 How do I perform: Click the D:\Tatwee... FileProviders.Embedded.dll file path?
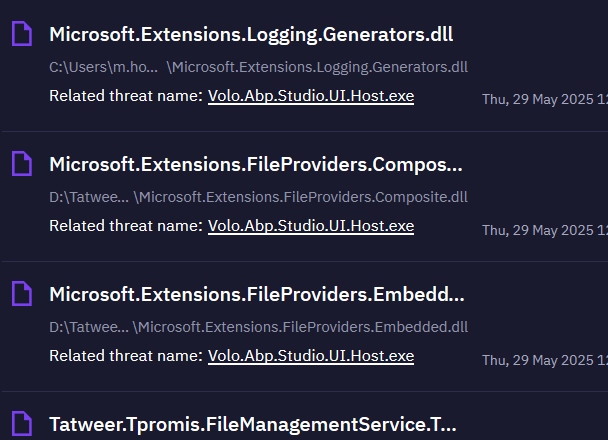click(x=258, y=327)
